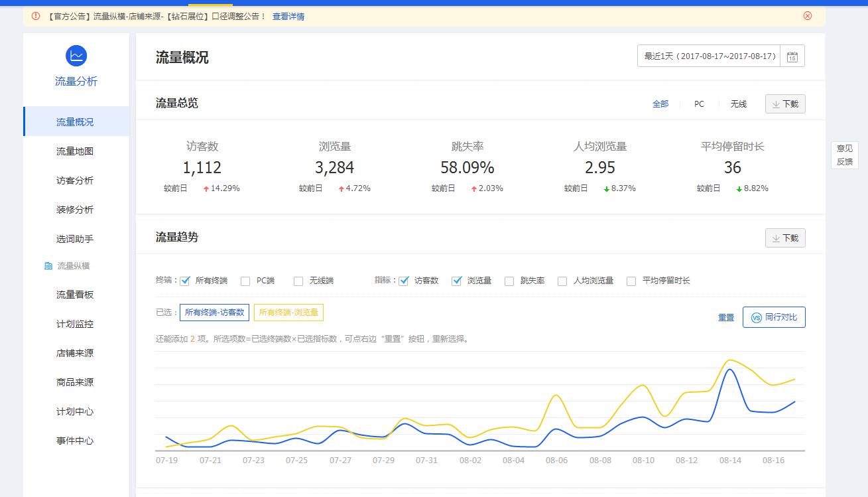Open 流量地图 in the sidebar menu
The width and height of the screenshot is (868, 497).
[75, 151]
